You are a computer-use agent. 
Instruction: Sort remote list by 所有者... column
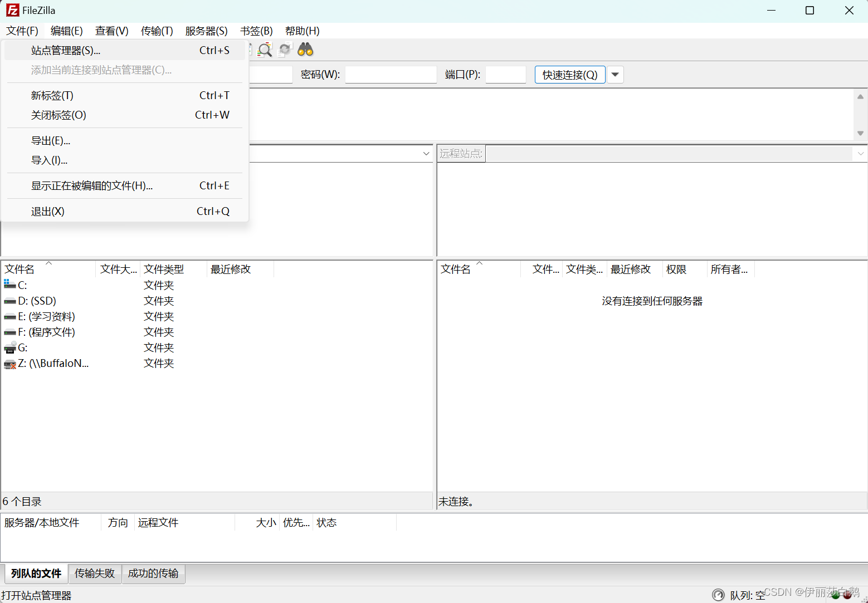(x=730, y=269)
